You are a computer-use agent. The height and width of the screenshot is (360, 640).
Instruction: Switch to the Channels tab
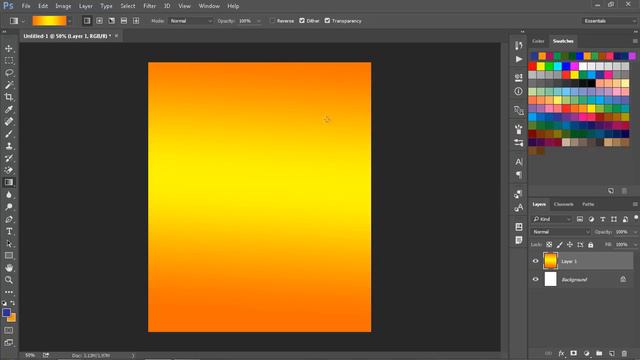coord(564,204)
